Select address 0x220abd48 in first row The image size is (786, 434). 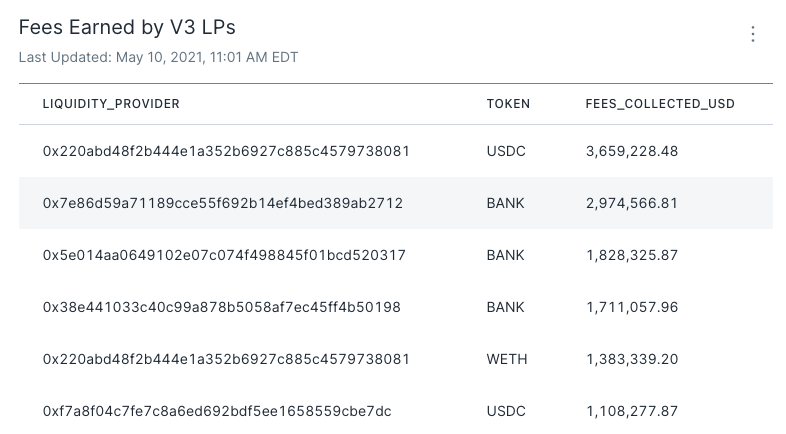[226, 151]
